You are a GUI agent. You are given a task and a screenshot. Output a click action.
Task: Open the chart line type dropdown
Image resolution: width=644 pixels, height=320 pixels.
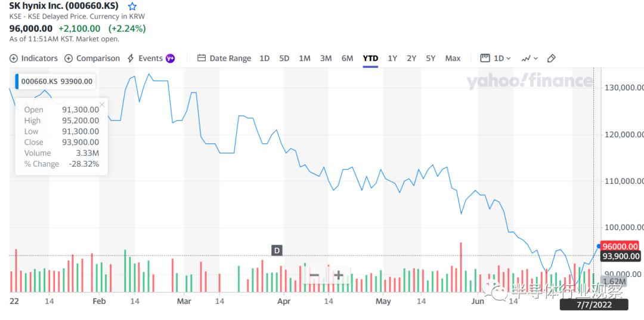tap(530, 59)
